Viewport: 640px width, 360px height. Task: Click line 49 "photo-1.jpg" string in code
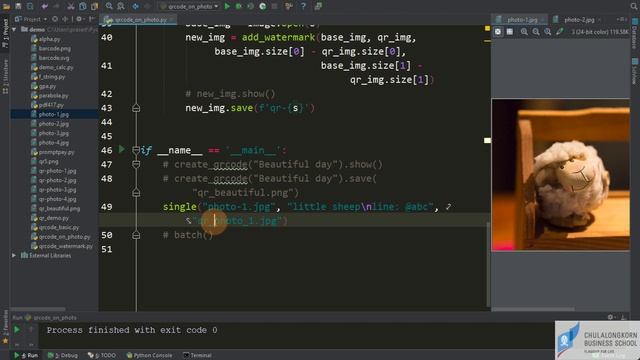pos(239,207)
